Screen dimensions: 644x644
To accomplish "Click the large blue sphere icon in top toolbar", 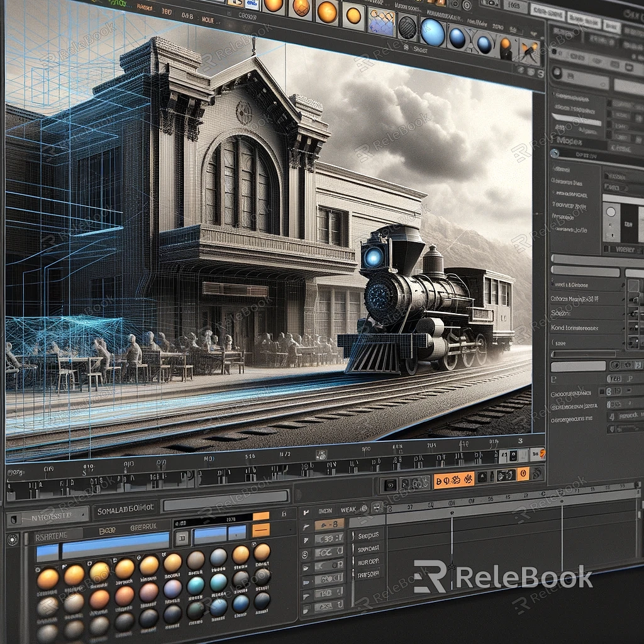I will coord(432,32).
